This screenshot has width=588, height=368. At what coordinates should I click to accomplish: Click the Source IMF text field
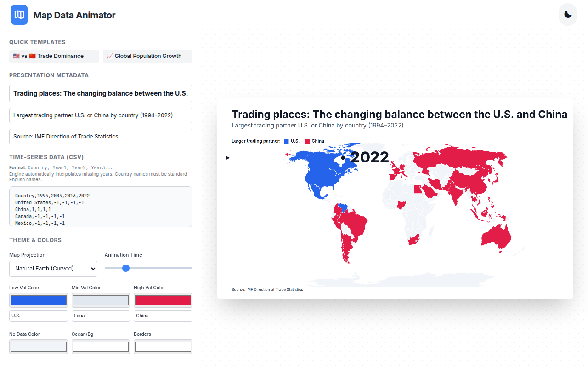101,137
